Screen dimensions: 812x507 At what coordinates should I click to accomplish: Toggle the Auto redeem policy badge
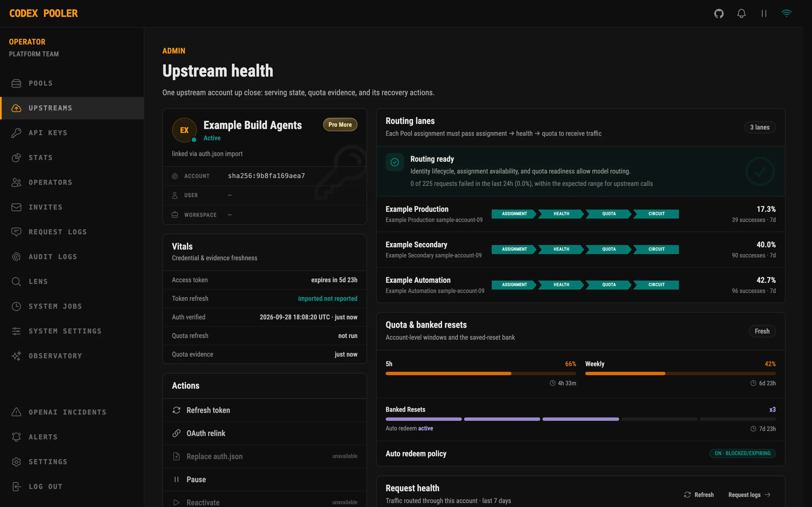[x=742, y=453]
